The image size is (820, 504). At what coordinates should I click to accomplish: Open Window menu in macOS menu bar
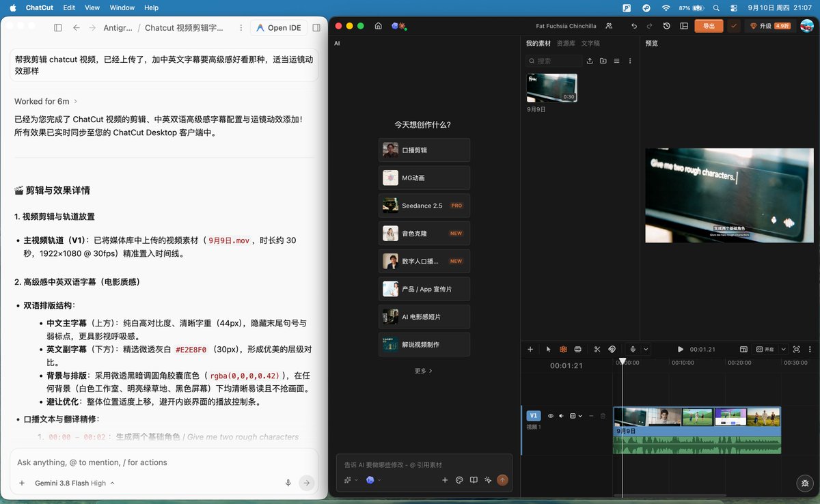point(122,8)
